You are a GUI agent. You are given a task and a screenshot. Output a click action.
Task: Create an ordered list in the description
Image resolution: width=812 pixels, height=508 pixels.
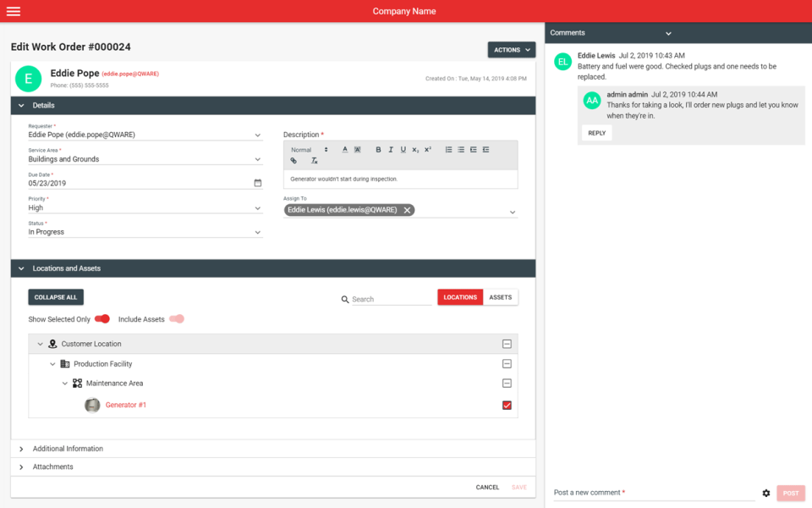pos(447,150)
